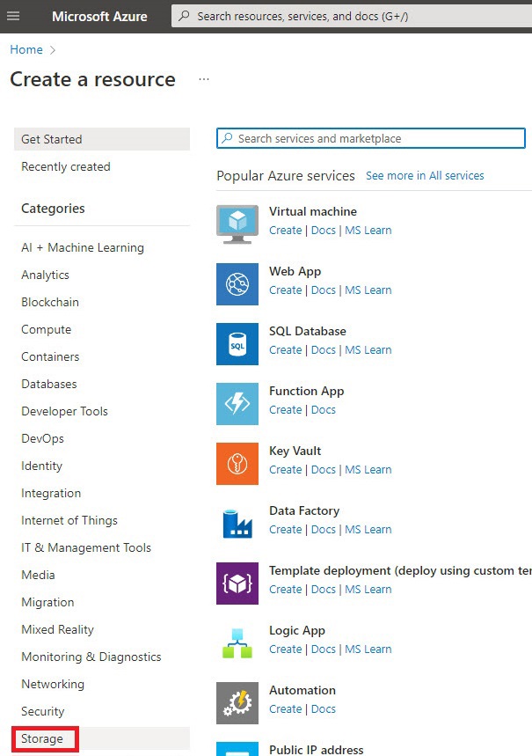
Task: Open the Security category
Action: point(42,711)
